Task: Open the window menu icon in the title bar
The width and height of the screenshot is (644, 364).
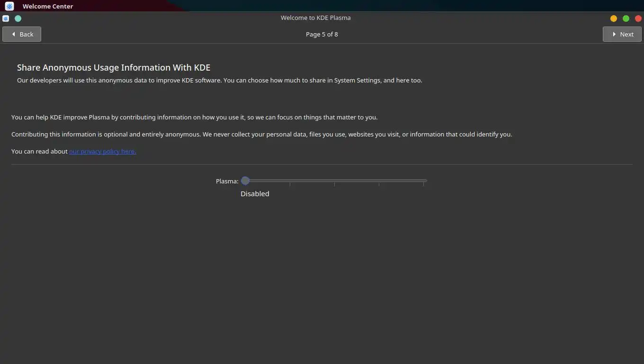Action: point(6,18)
